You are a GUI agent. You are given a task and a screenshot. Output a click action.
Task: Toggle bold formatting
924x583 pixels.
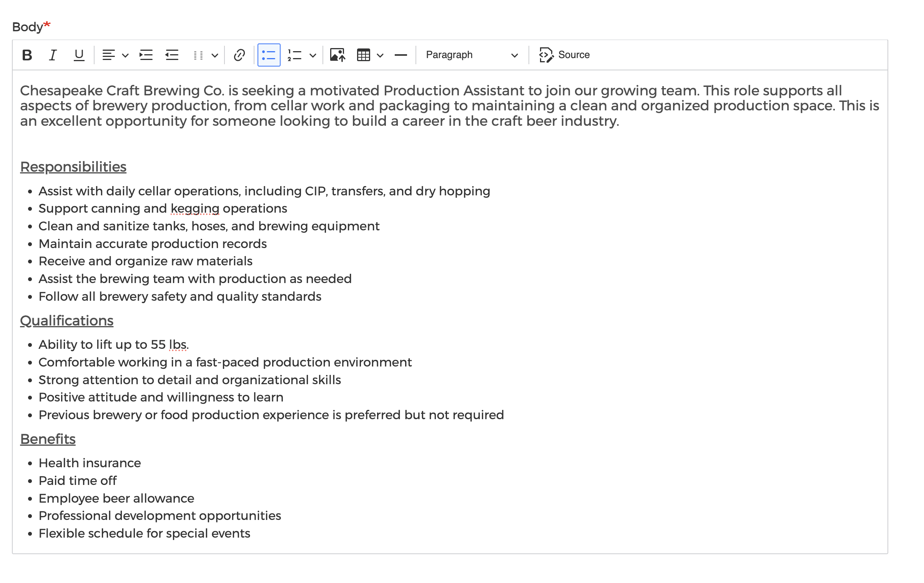(x=27, y=55)
